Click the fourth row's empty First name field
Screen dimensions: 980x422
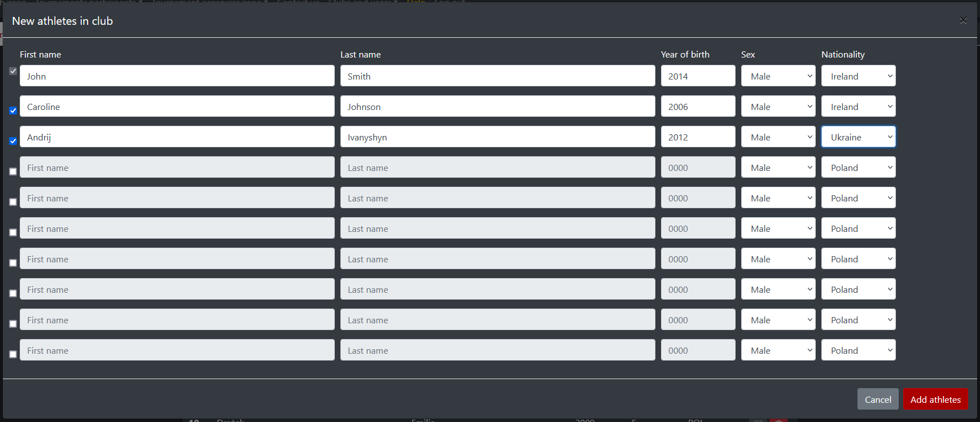177,167
